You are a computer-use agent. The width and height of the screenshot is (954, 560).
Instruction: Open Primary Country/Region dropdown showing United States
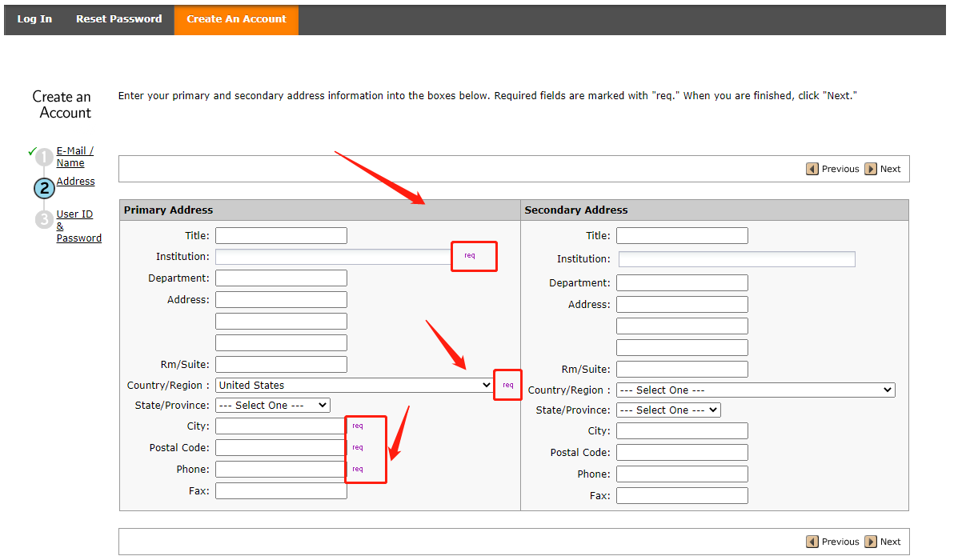point(354,386)
